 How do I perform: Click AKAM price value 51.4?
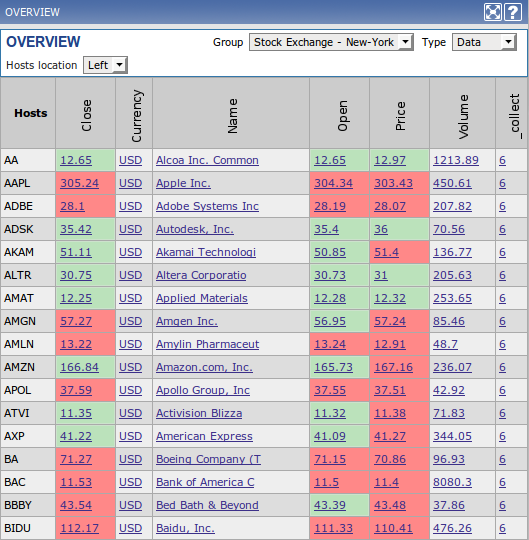pos(386,252)
